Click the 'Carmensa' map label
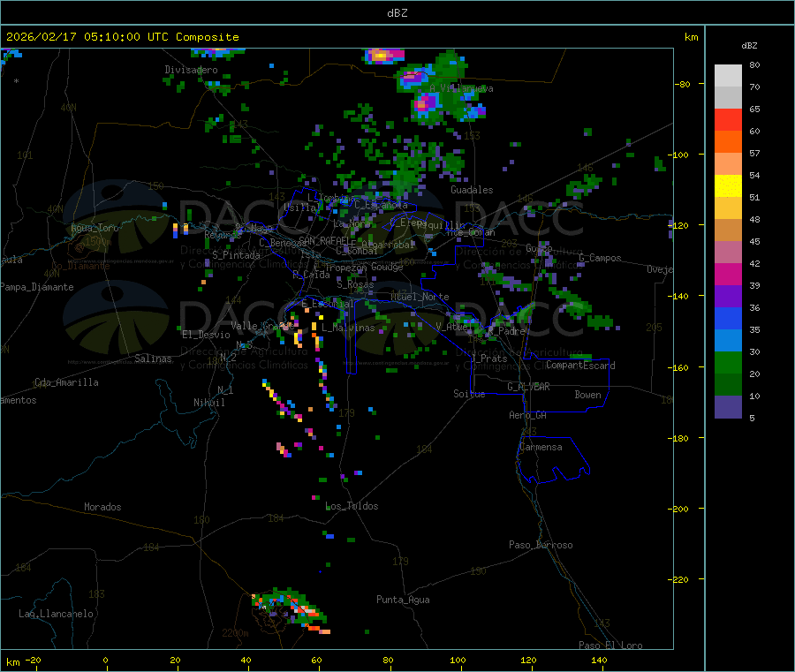Image resolution: width=795 pixels, height=672 pixels. pyautogui.click(x=541, y=447)
